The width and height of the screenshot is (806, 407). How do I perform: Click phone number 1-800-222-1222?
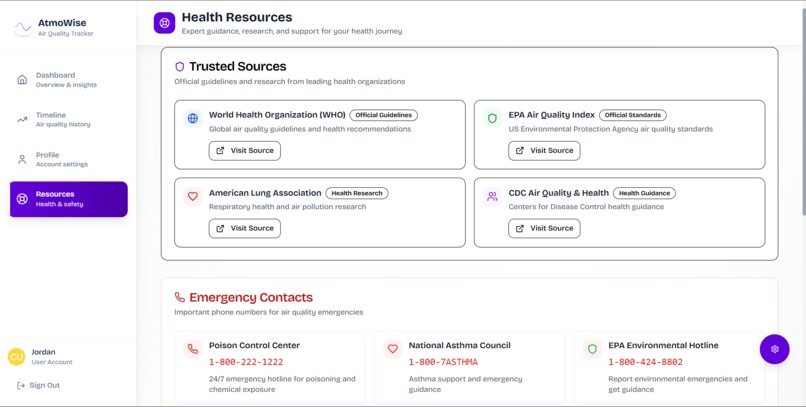click(246, 362)
